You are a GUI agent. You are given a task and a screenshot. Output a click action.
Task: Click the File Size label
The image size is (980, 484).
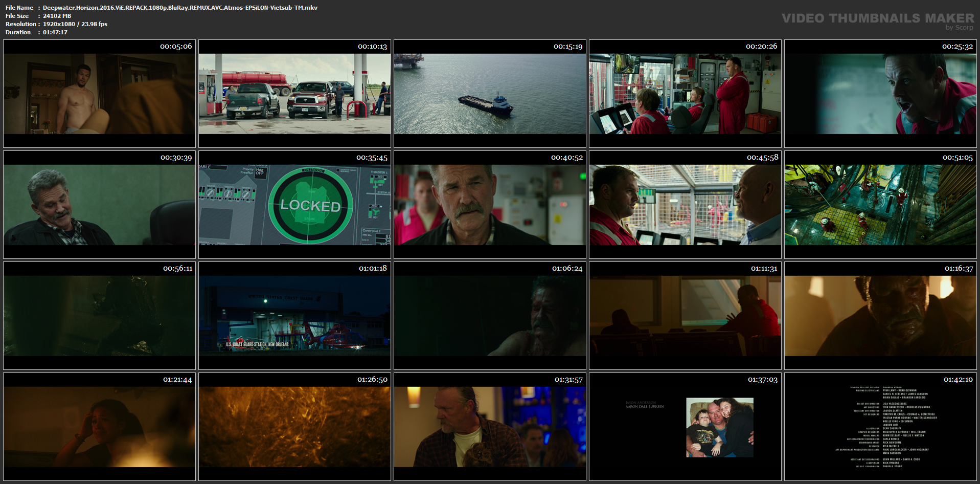(17, 16)
